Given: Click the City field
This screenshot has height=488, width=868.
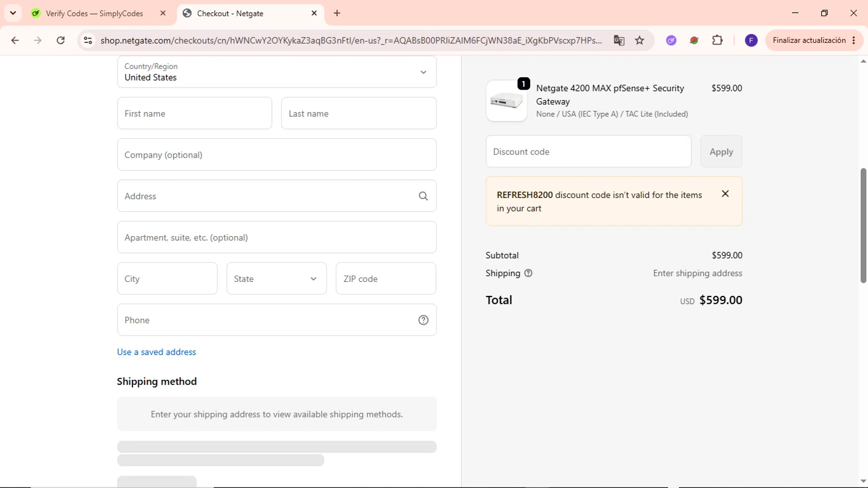Looking at the screenshot, I should (167, 278).
